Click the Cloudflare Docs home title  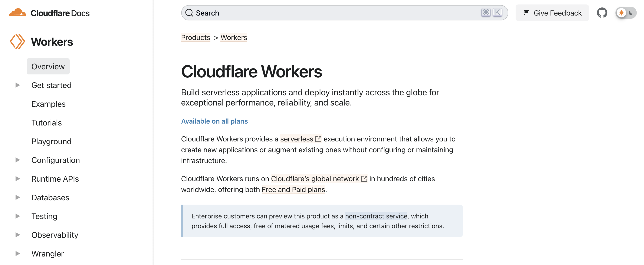(x=60, y=13)
